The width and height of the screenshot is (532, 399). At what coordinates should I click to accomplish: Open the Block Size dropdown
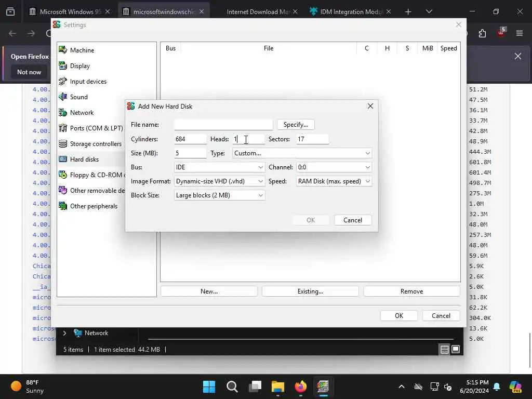tap(219, 195)
